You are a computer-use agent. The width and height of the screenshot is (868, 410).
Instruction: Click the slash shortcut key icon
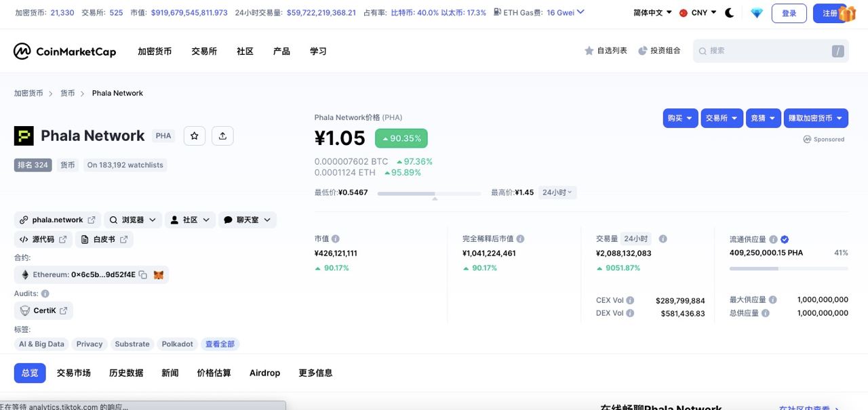pyautogui.click(x=838, y=51)
